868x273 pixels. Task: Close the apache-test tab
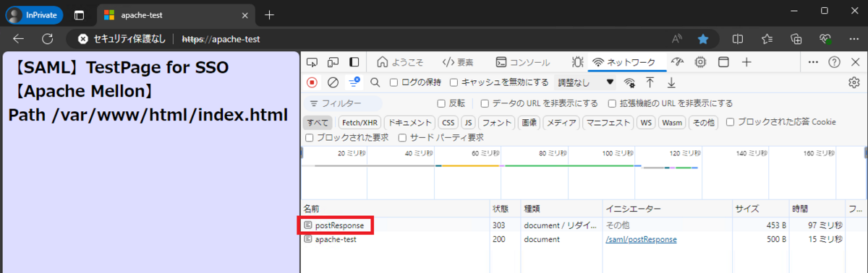click(244, 14)
